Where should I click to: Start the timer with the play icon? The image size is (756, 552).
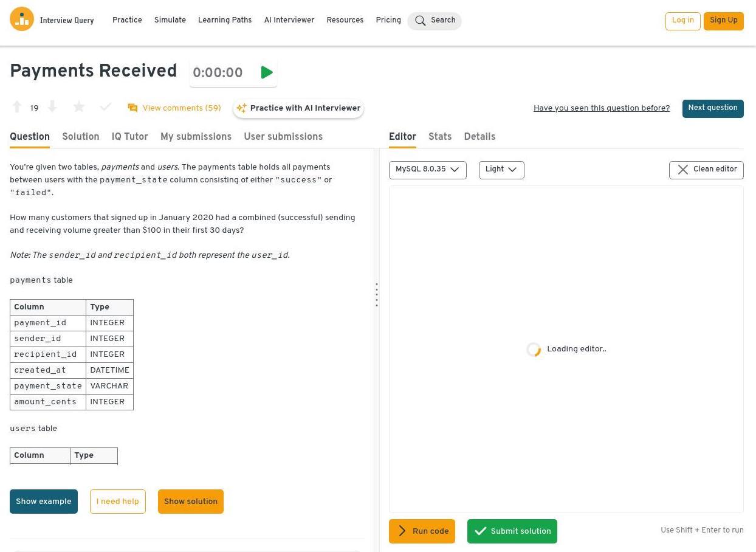click(266, 73)
